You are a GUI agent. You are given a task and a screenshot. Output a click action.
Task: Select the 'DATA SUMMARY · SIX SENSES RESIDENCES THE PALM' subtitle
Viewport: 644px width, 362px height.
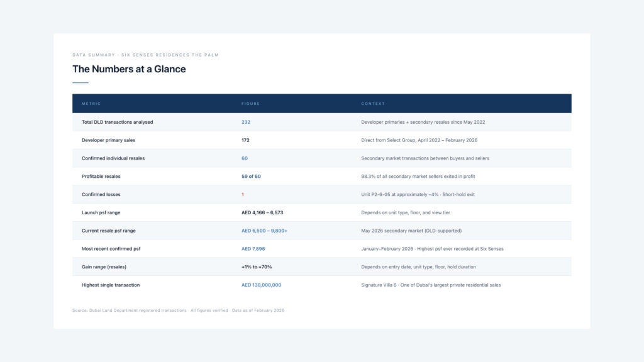click(x=145, y=55)
